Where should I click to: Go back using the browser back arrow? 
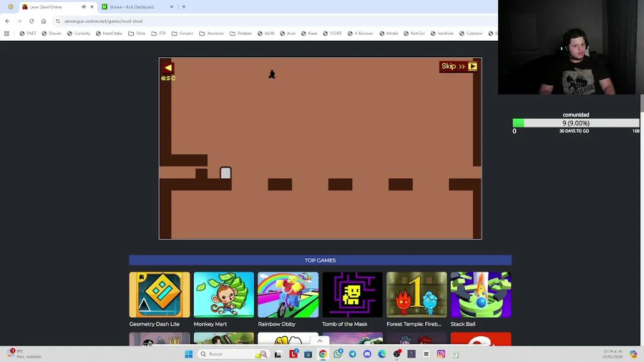coord(7,21)
